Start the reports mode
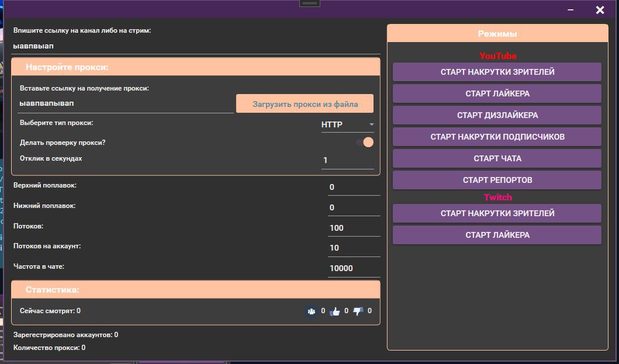619x364 pixels. pos(497,180)
